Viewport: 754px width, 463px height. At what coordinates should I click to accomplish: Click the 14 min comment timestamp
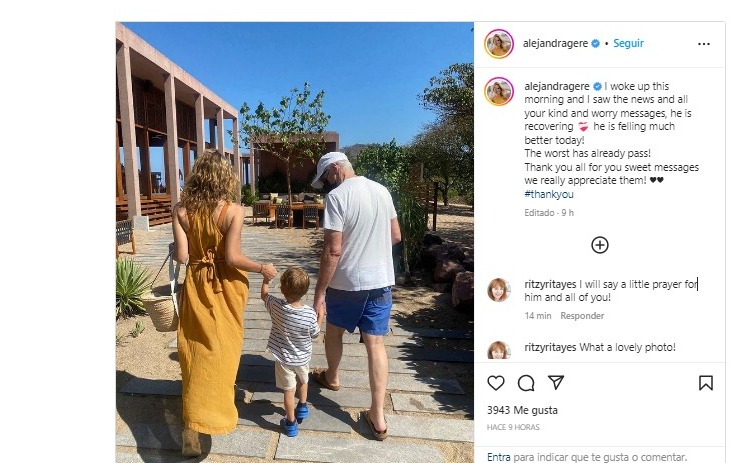538,316
